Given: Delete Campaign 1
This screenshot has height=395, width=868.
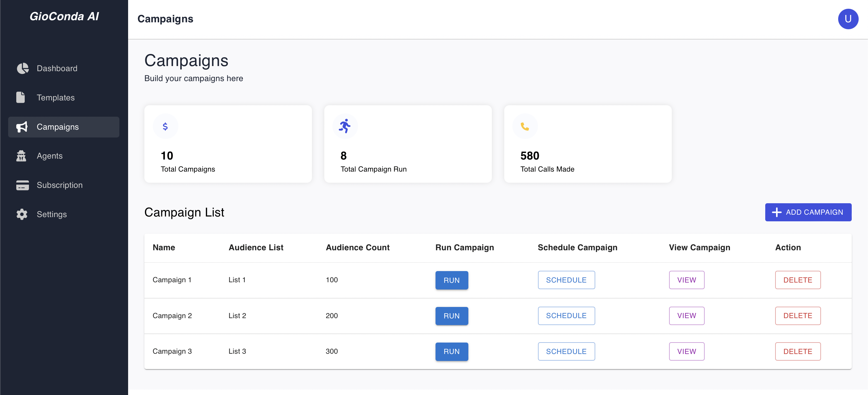Looking at the screenshot, I should click(797, 280).
